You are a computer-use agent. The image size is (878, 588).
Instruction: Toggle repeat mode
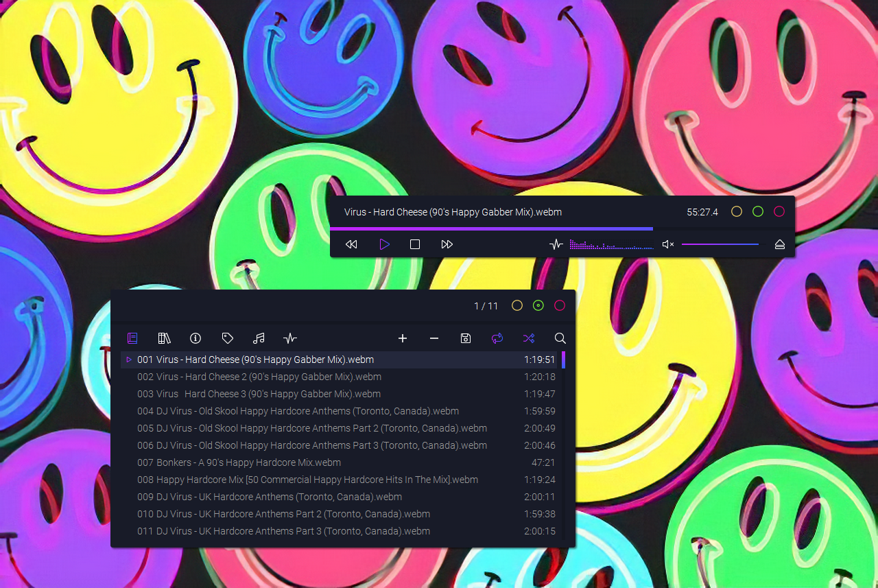(x=497, y=338)
